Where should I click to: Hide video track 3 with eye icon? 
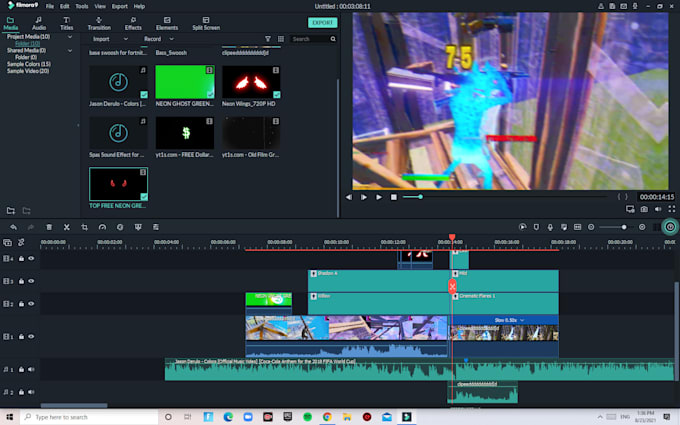point(31,281)
